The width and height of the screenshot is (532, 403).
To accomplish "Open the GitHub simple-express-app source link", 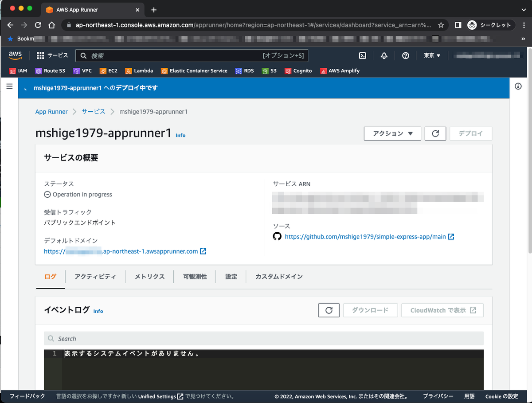I will 369,237.
